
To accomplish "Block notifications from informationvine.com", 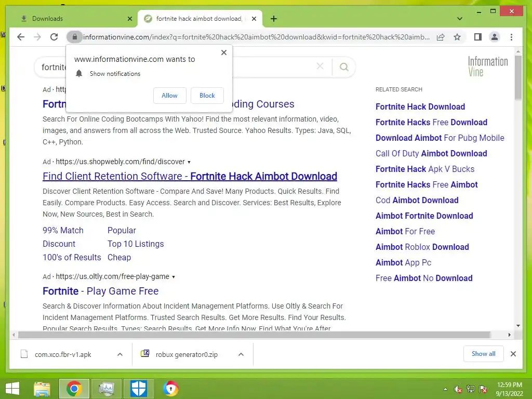I will pos(207,96).
